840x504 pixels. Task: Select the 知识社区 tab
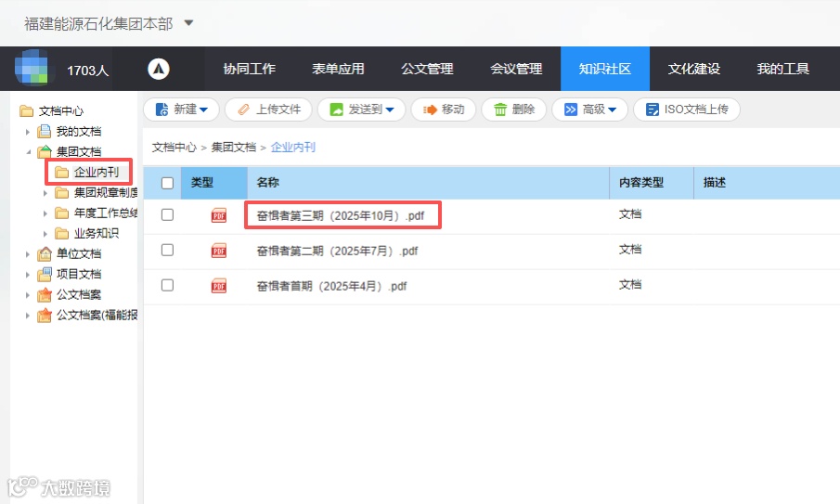click(x=605, y=69)
